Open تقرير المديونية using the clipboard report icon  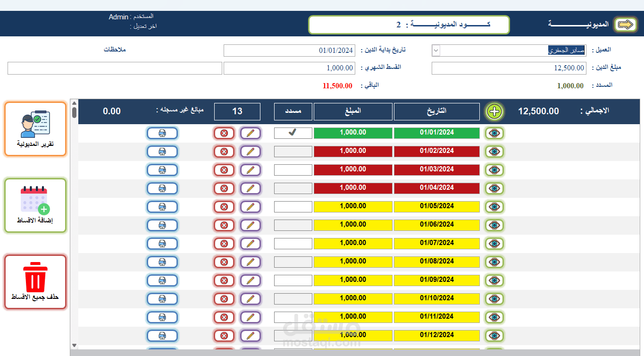click(35, 129)
